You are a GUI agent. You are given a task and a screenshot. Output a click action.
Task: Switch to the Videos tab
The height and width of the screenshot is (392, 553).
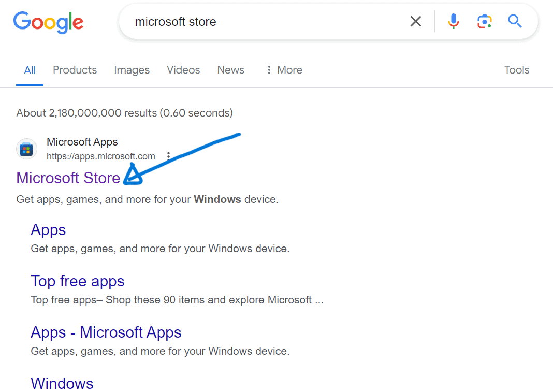click(183, 70)
